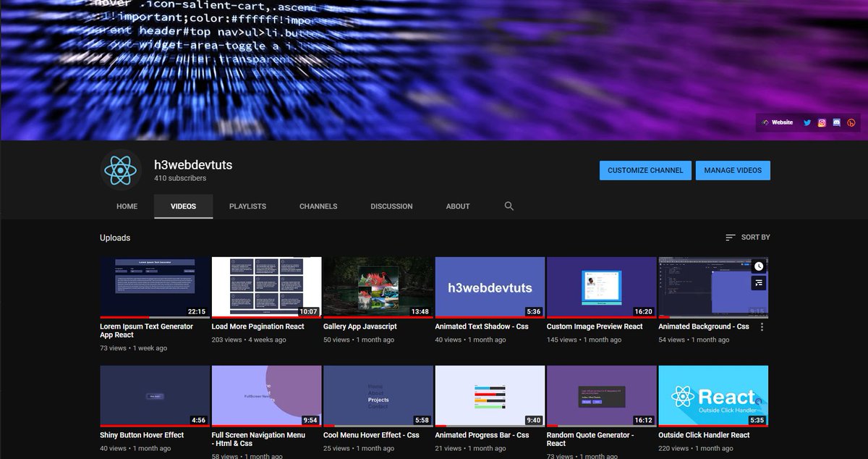This screenshot has height=459, width=868.
Task: Click title 'Animated Background - Css'
Action: (x=704, y=327)
